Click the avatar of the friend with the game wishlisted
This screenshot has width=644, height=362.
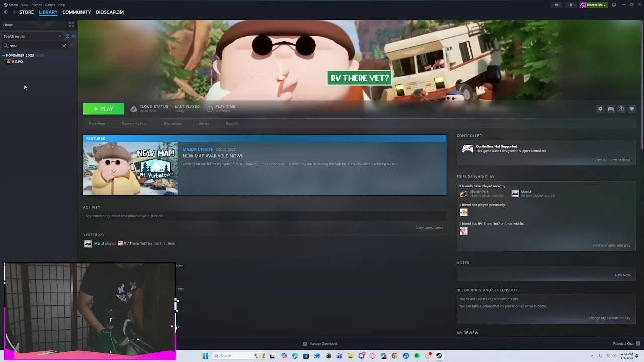[463, 231]
